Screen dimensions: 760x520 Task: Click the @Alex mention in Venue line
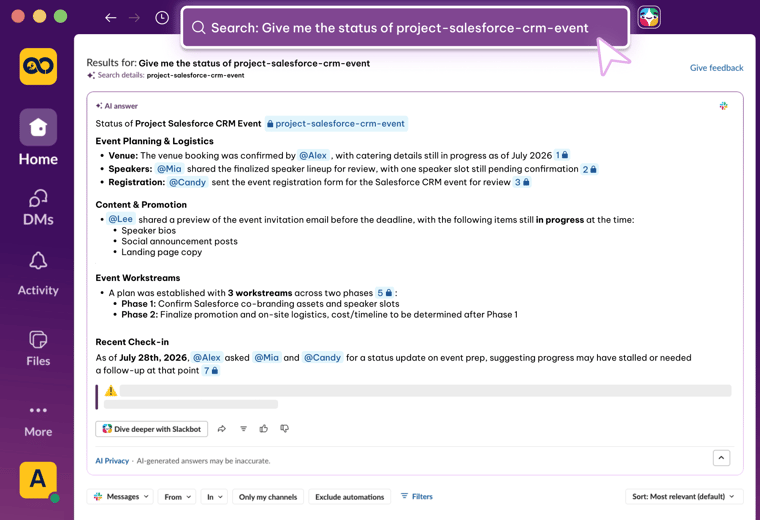coord(313,156)
